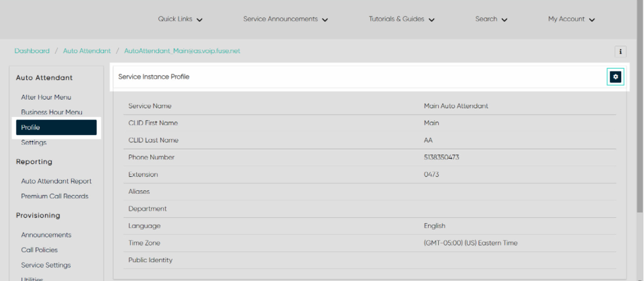
Task: Open the Search dropdown
Action: [x=491, y=19]
